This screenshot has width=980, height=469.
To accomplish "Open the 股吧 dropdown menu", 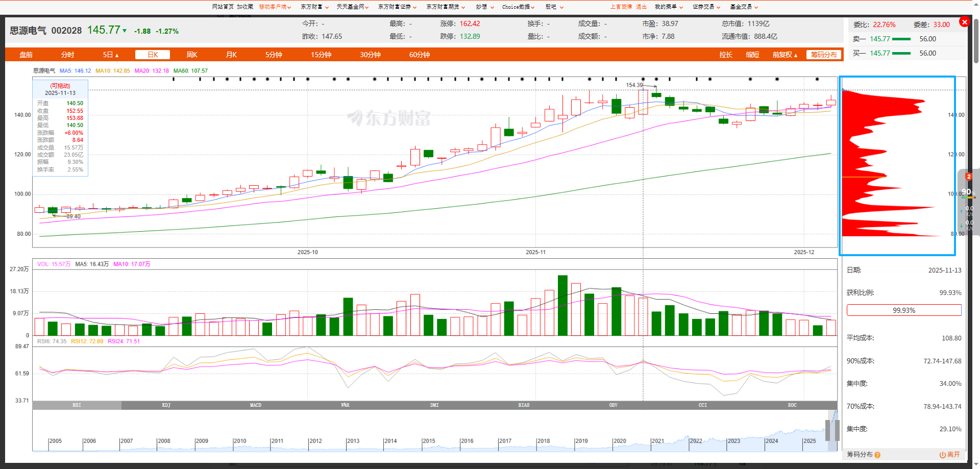I will 554,7.
